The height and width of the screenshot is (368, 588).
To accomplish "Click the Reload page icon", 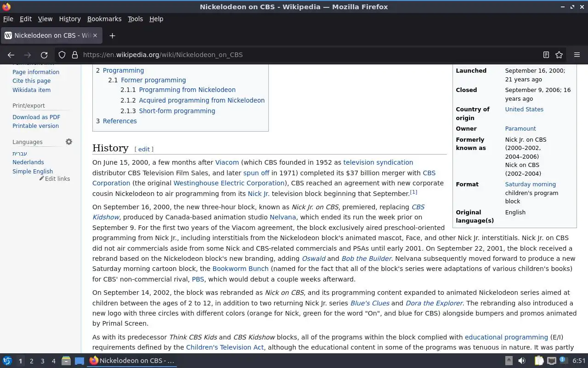I will (x=44, y=55).
